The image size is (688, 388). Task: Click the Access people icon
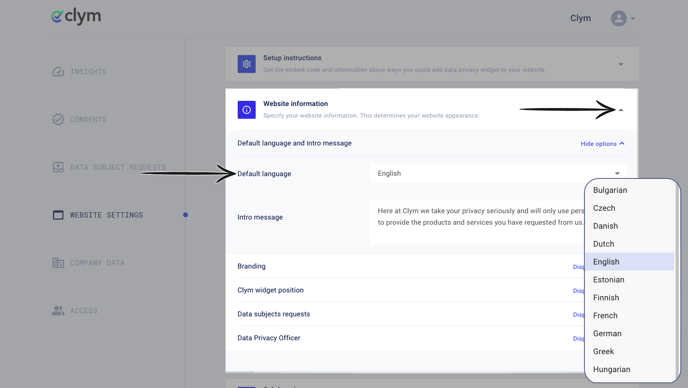[58, 311]
